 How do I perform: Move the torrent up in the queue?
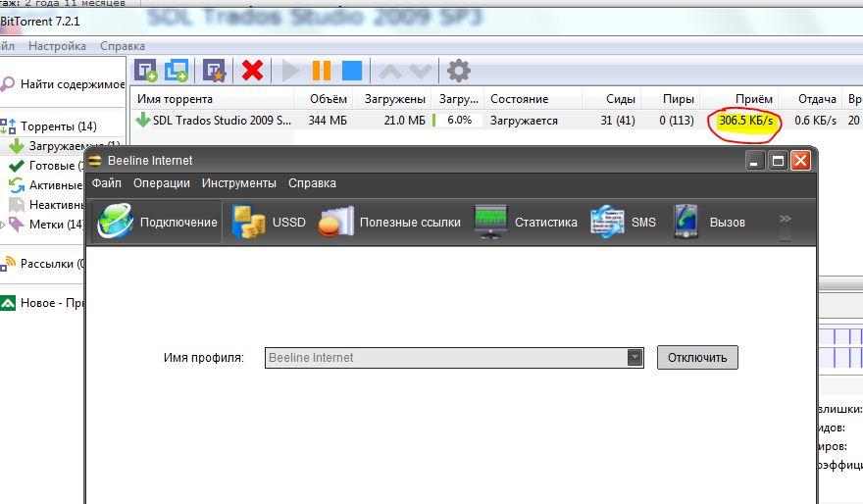390,71
